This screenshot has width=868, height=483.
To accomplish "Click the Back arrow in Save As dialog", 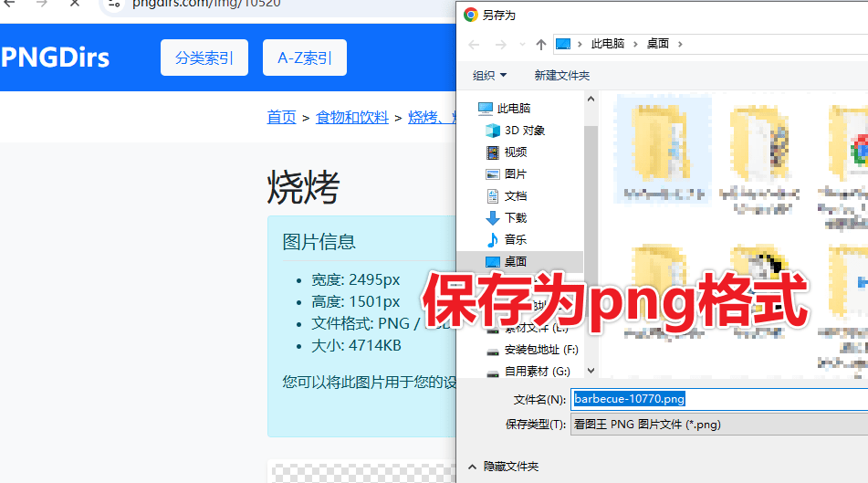I will click(x=474, y=45).
